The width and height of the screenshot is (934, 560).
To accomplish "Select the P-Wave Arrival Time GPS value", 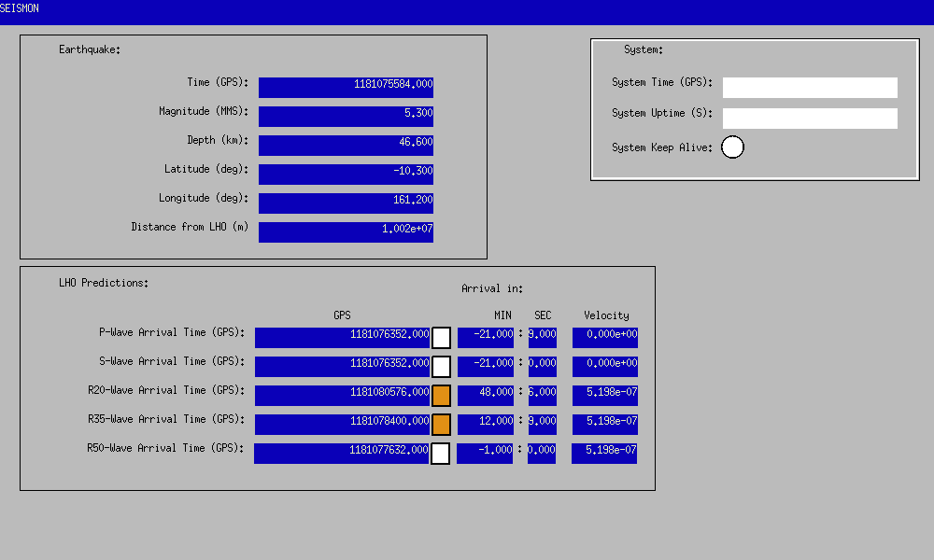I will [342, 338].
